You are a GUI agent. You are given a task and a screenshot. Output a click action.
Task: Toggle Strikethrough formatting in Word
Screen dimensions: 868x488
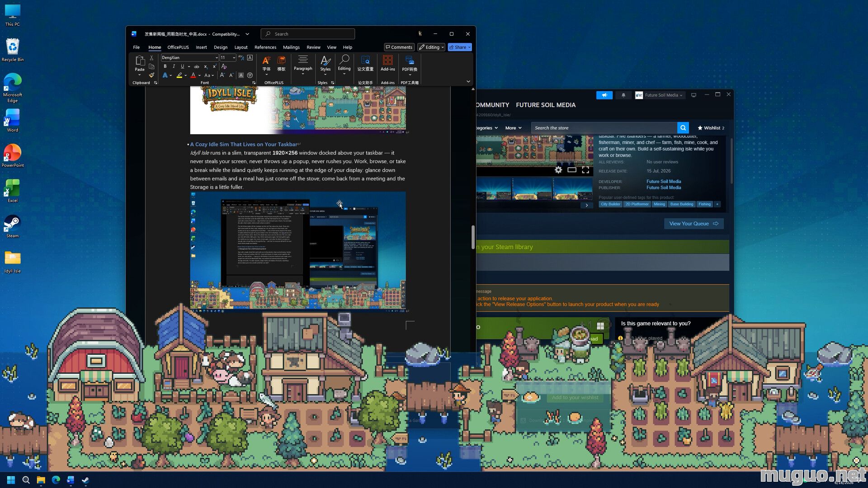[x=197, y=66]
